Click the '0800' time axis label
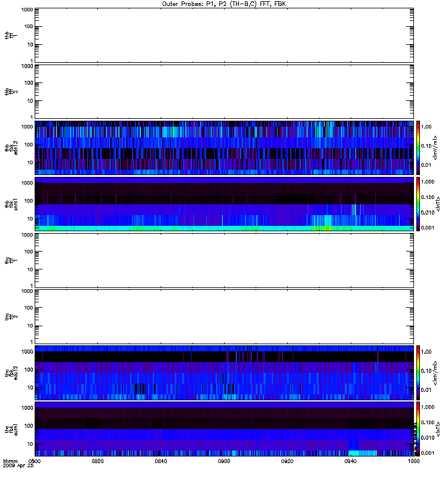Screen dimensions: 448x478 coord(35,461)
